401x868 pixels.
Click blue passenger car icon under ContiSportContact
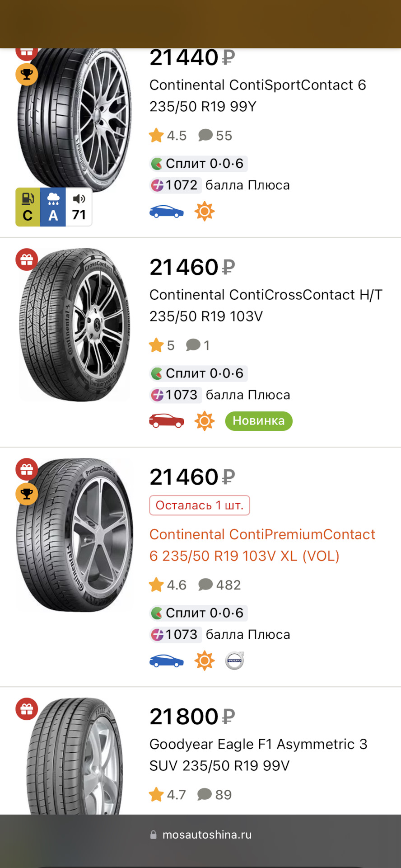pos(167,212)
